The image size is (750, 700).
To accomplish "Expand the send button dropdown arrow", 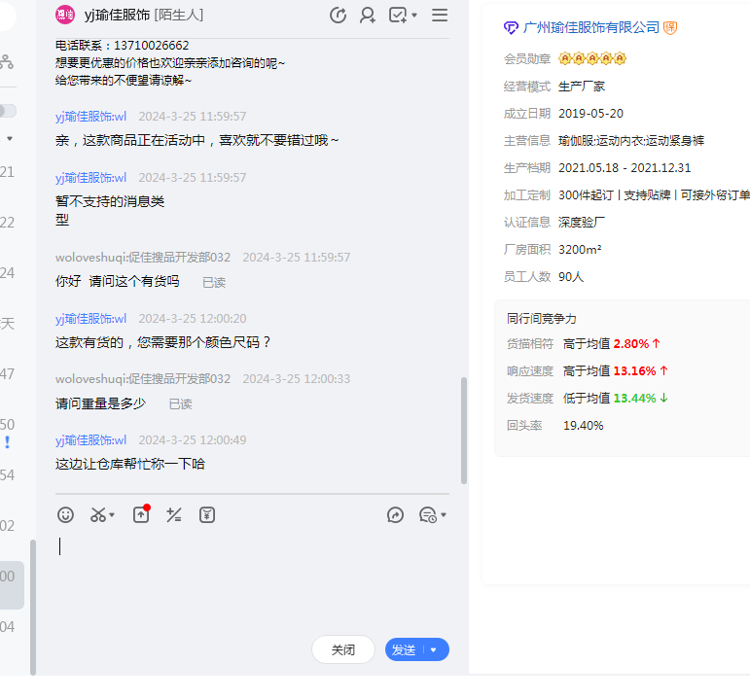I will [x=434, y=649].
